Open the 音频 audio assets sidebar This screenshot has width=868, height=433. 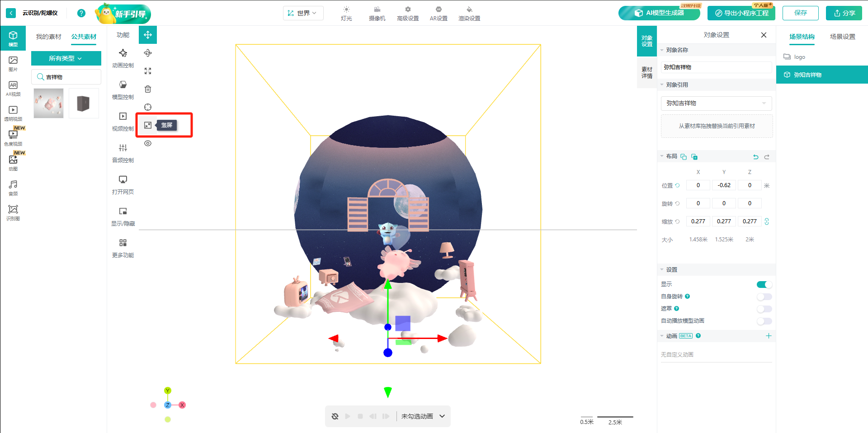tap(13, 188)
